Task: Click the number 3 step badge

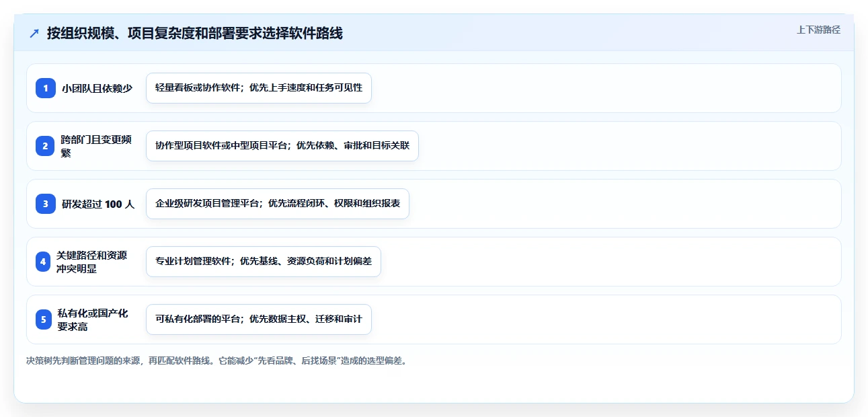Action: 46,204
